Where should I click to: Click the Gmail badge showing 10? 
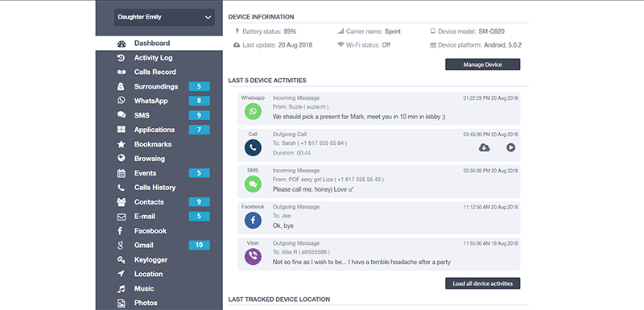click(199, 245)
